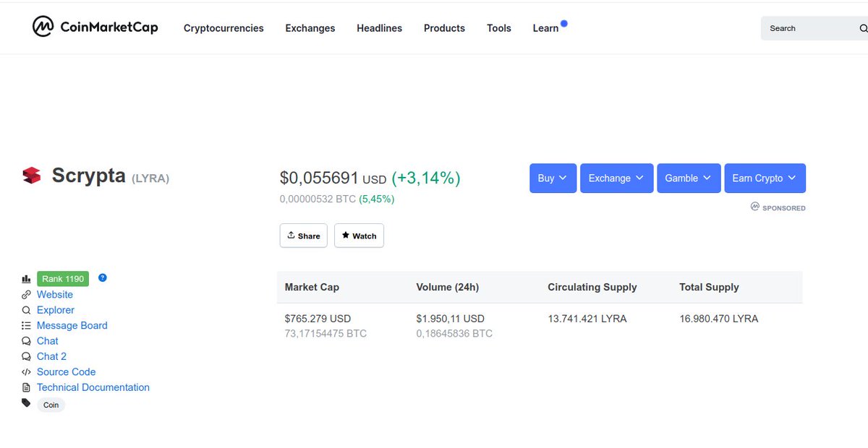The width and height of the screenshot is (868, 448).
Task: Click the 16.980.470 LYRA total supply
Action: [x=719, y=319]
